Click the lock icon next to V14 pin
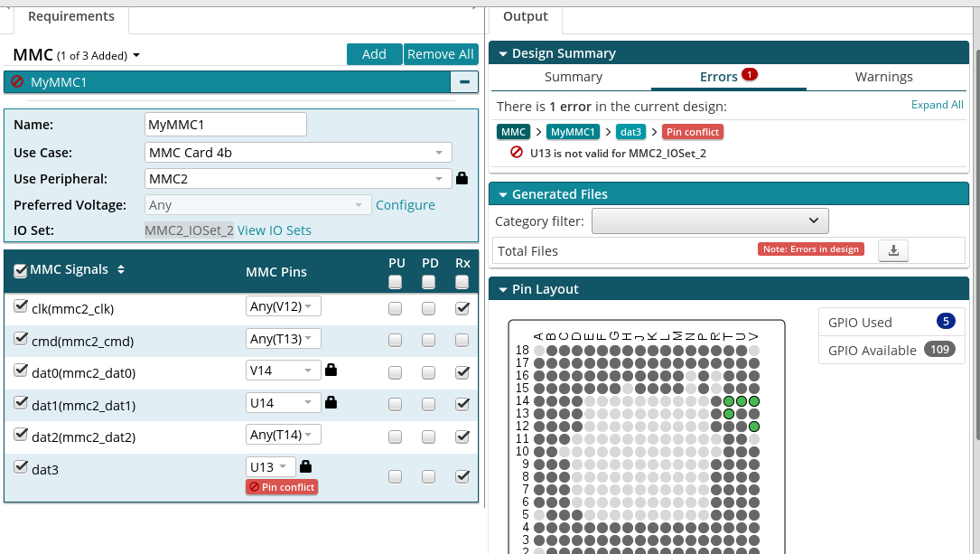980x554 pixels. coord(331,371)
